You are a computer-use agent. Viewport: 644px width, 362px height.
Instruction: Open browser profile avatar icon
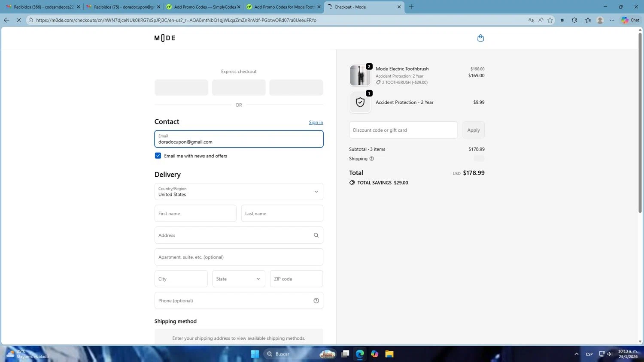(600, 20)
